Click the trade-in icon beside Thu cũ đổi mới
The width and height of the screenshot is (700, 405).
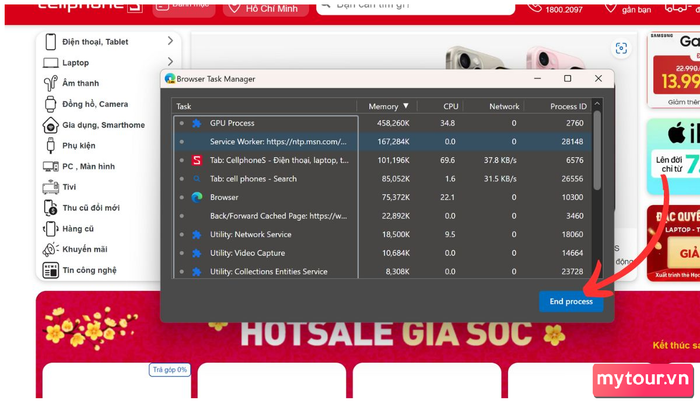(50, 208)
